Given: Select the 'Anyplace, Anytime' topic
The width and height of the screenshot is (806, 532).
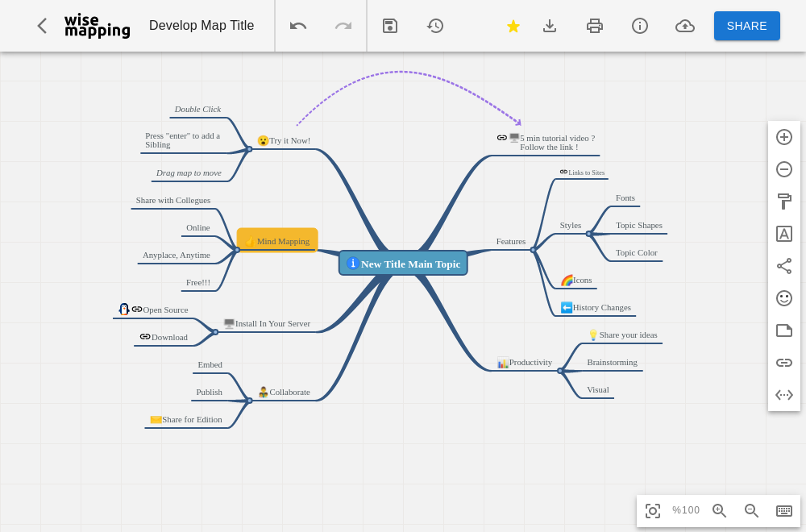Looking at the screenshot, I should pos(177,256).
